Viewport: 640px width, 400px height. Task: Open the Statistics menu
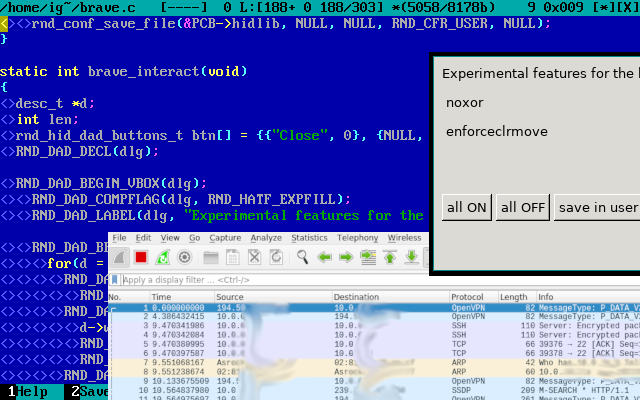(309, 238)
